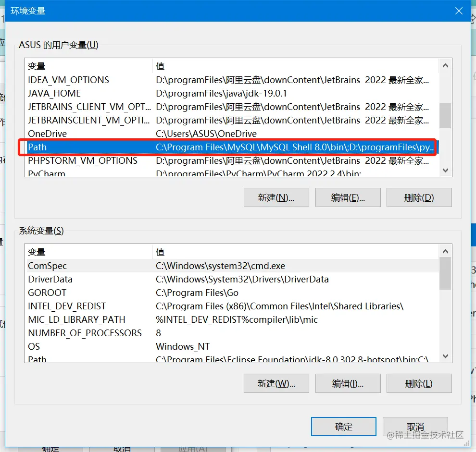Click 变量 column header in system variables list
This screenshot has height=452, width=476.
point(88,252)
